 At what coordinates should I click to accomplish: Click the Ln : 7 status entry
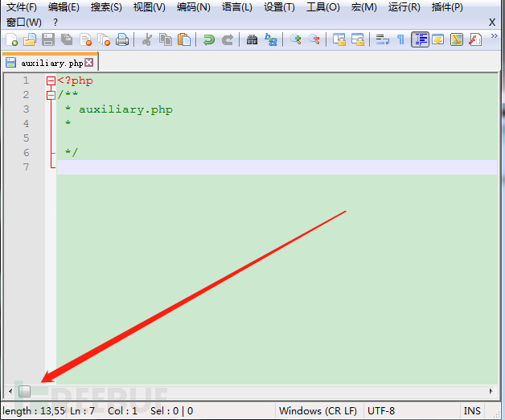[83, 410]
